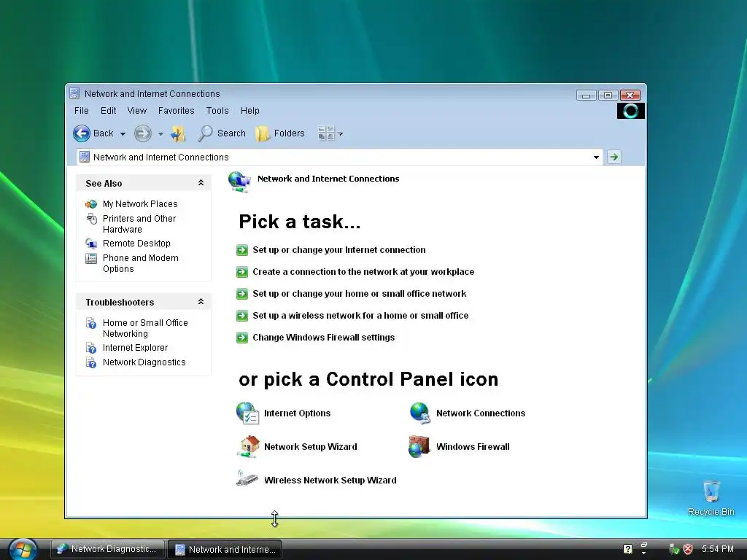Open the View menu
This screenshot has height=560, width=747.
pyautogui.click(x=136, y=111)
